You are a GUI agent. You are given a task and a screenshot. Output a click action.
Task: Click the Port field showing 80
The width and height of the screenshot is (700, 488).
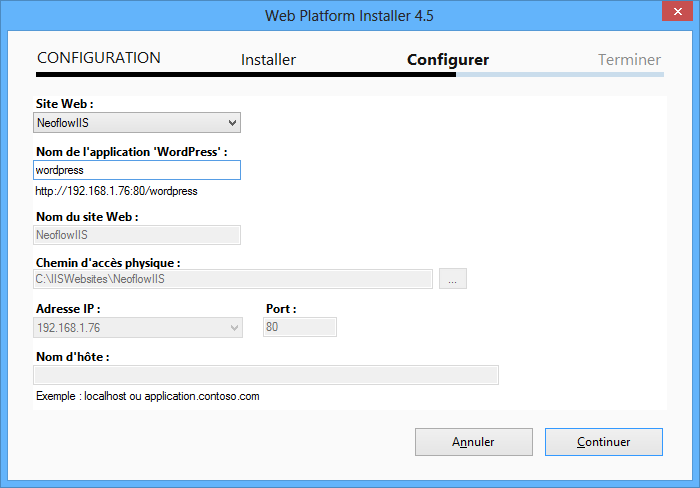(x=300, y=327)
